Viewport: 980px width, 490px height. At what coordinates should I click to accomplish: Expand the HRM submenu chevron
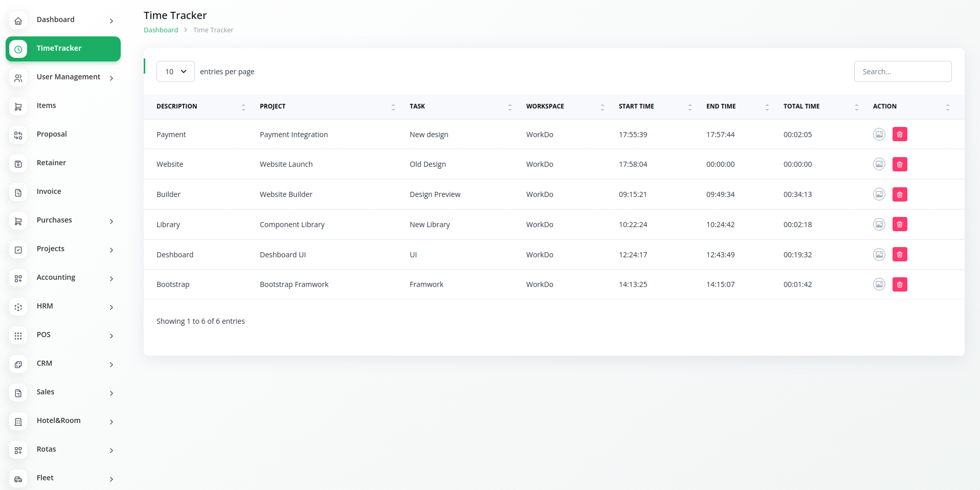[x=111, y=307]
